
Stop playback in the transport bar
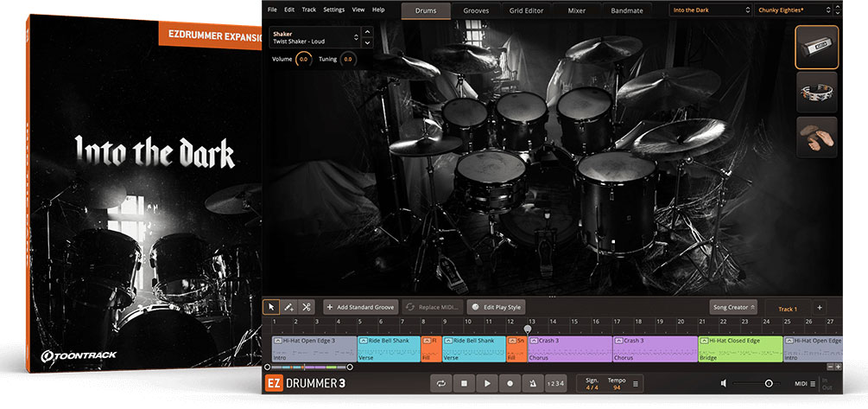pos(464,383)
